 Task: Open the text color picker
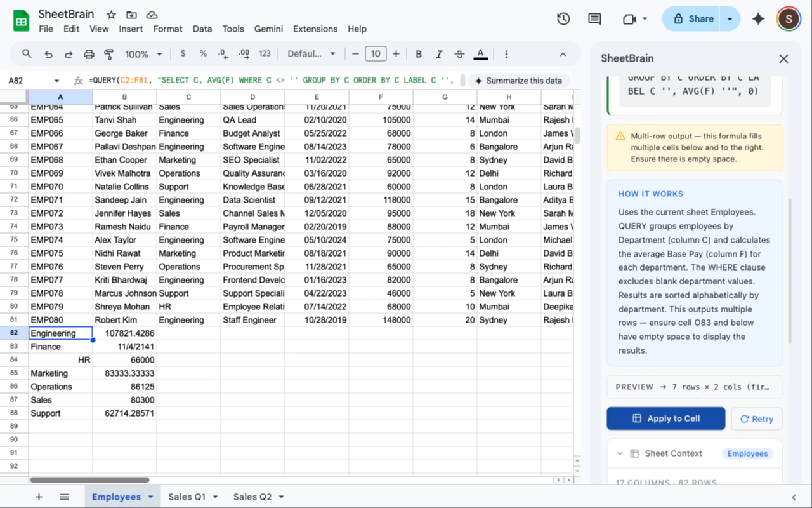click(x=481, y=54)
